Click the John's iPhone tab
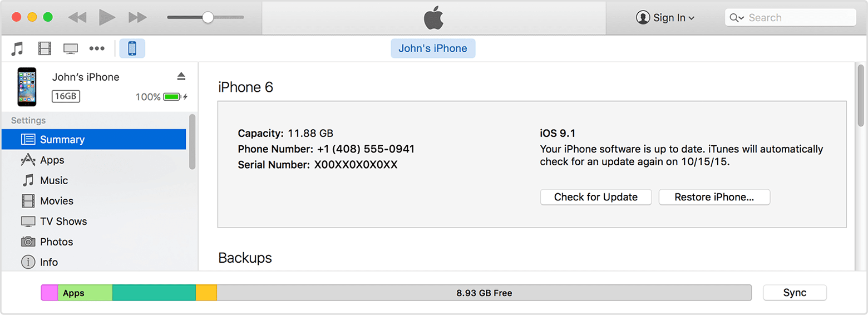This screenshot has width=868, height=315. click(x=433, y=48)
